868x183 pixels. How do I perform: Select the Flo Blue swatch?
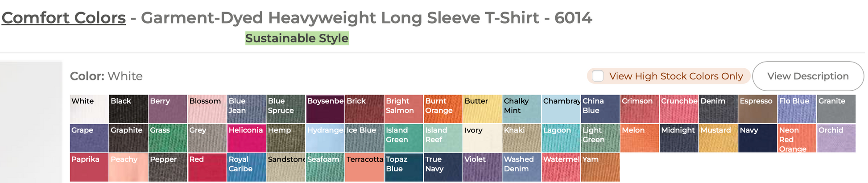tap(797, 109)
